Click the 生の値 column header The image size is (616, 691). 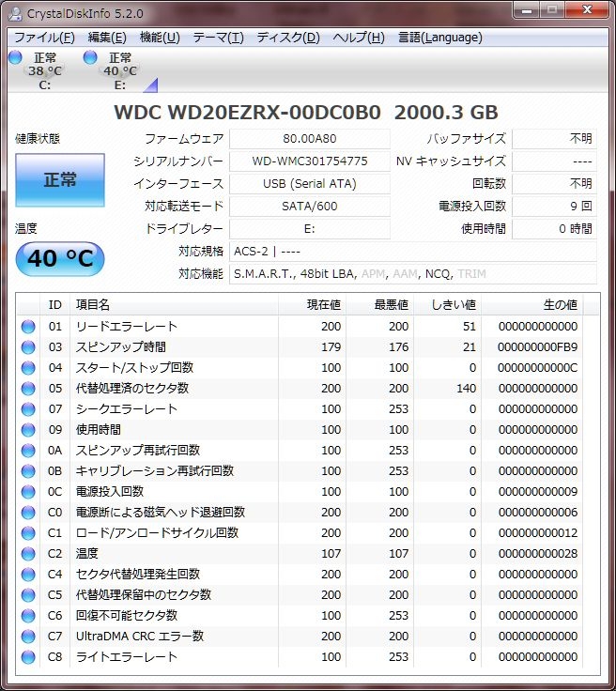coord(532,304)
